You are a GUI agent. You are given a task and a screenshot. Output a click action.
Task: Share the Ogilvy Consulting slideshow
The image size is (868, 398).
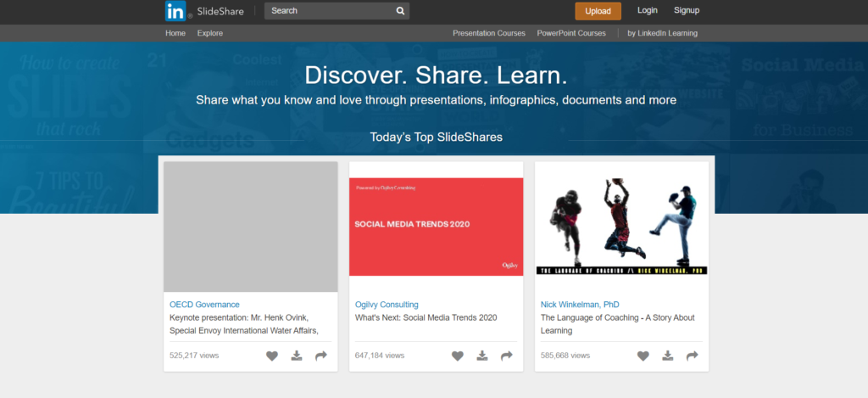507,356
